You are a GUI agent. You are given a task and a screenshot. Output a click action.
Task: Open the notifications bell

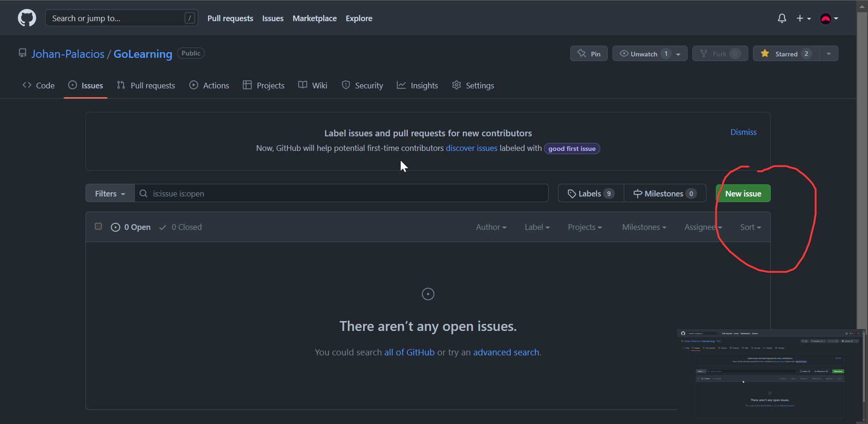(782, 18)
